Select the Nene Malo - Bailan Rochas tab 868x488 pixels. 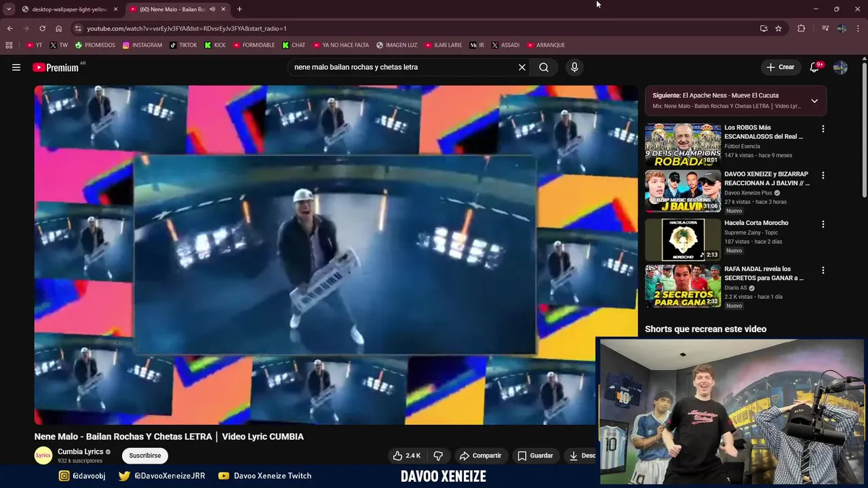173,9
